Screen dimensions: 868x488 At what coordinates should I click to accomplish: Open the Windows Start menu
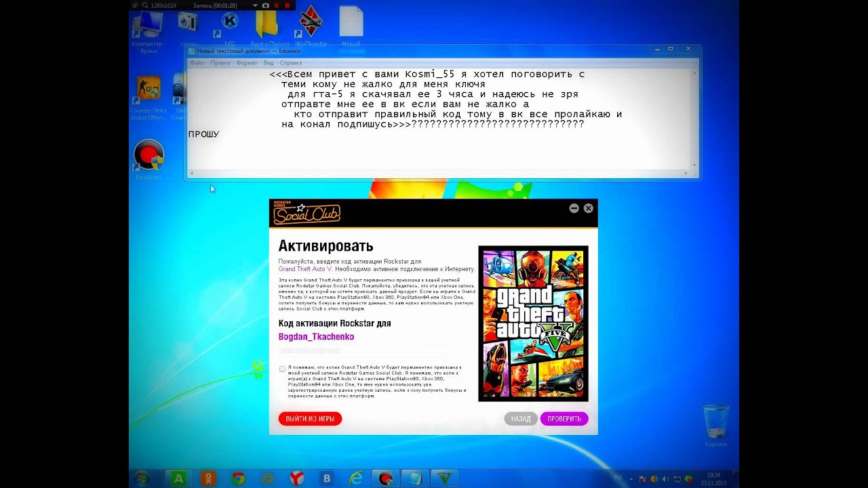(x=142, y=478)
